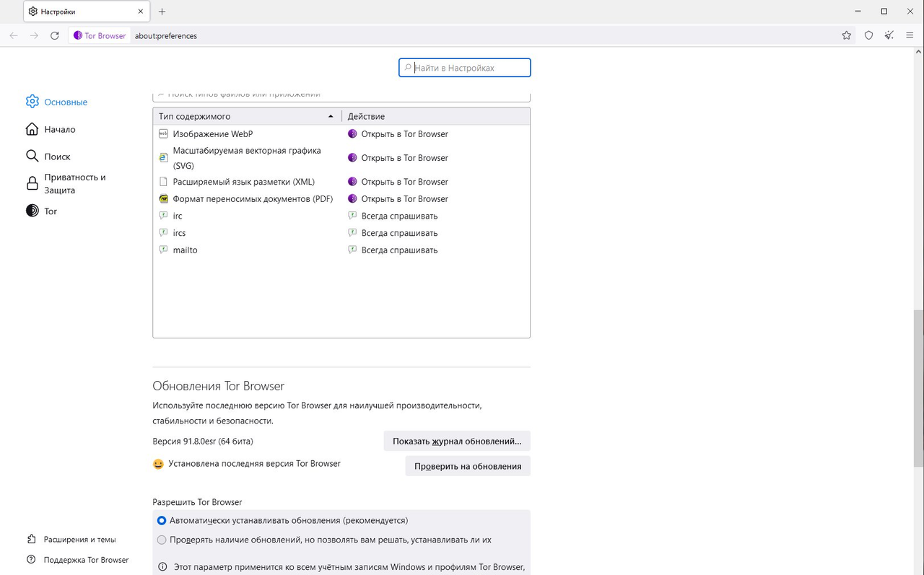Open Приватность и Защита settings category
The image size is (924, 575).
tap(75, 183)
